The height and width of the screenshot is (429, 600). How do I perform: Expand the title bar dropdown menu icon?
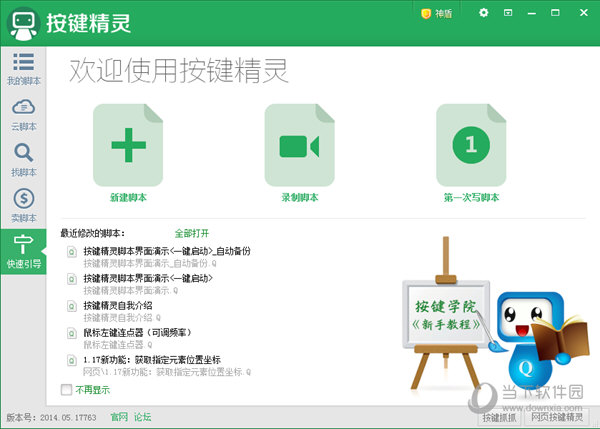[x=508, y=13]
